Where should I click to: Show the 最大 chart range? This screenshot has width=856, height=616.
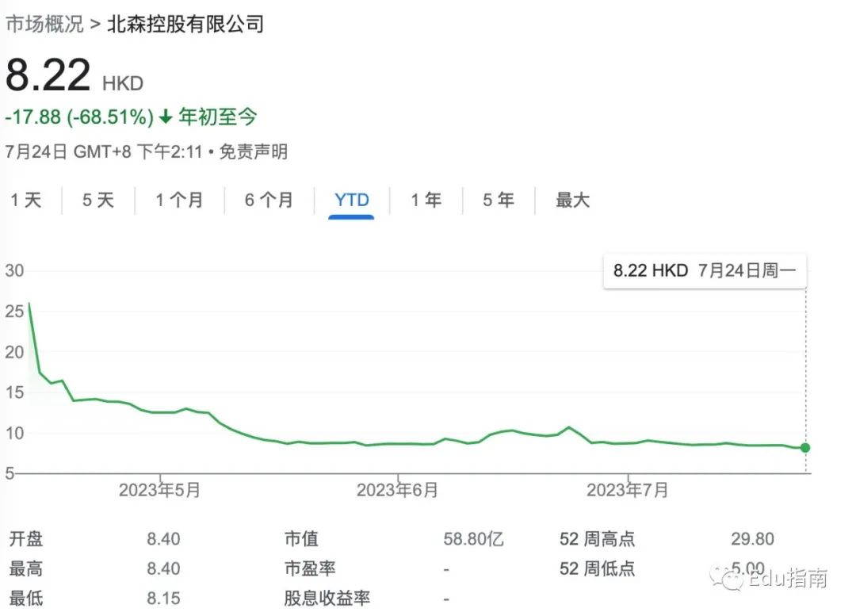[573, 200]
